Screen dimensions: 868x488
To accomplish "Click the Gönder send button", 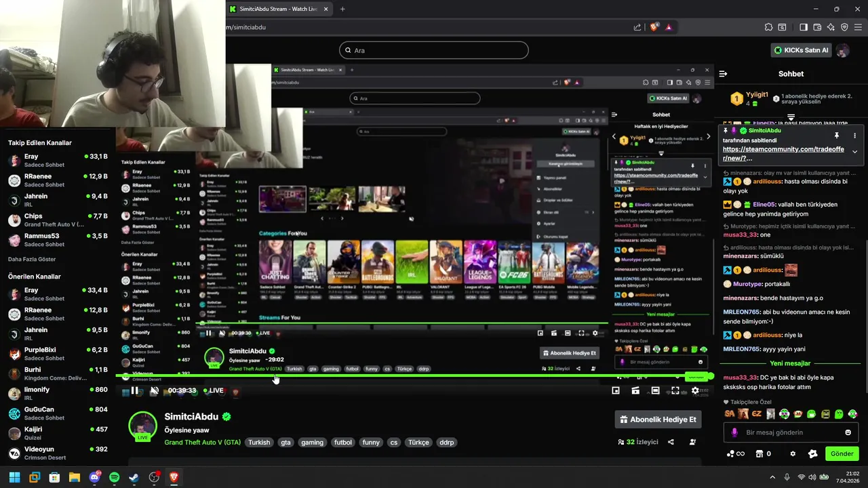I will coord(842,453).
